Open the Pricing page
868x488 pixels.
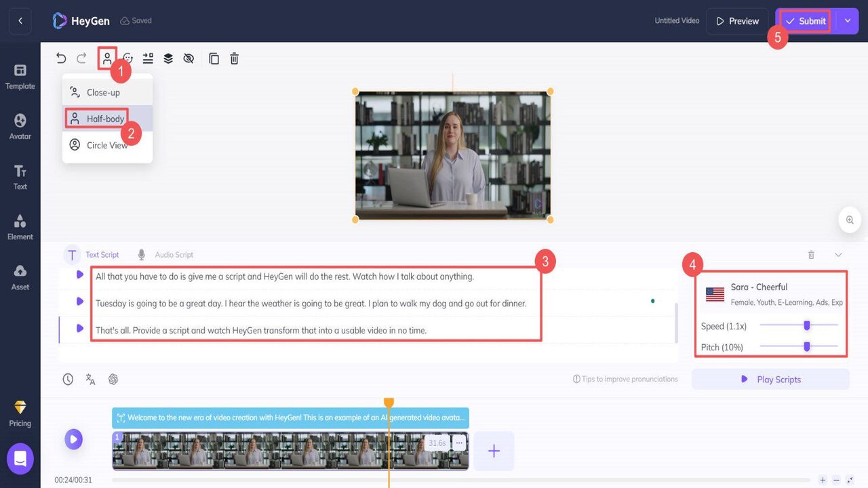[x=20, y=413]
